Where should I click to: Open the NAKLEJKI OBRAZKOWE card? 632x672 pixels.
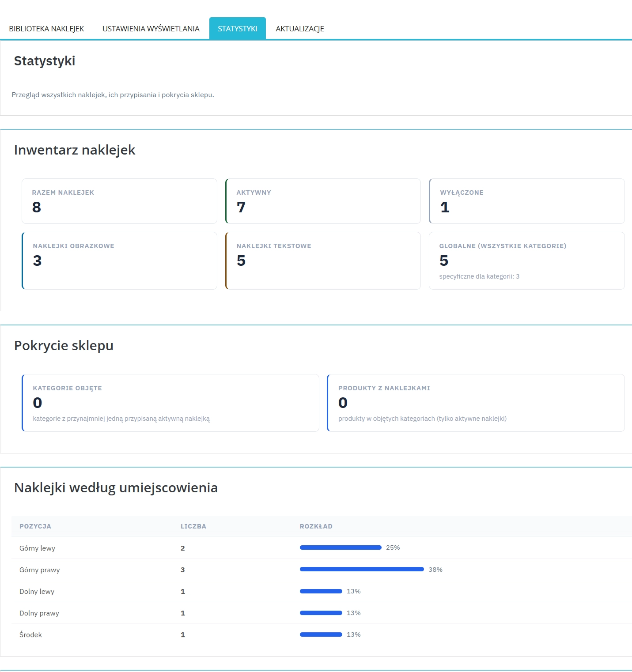(119, 260)
